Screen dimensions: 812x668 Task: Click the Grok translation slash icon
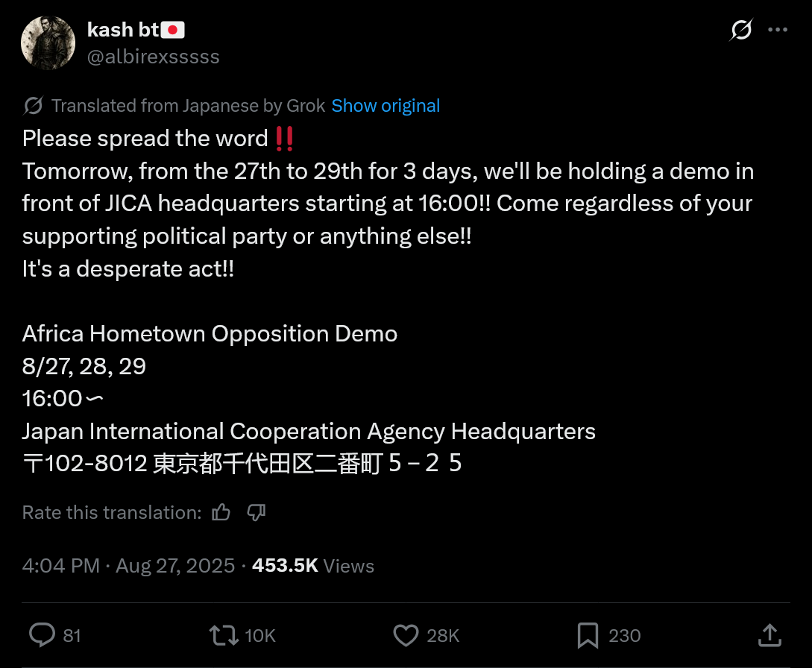pyautogui.click(x=33, y=106)
